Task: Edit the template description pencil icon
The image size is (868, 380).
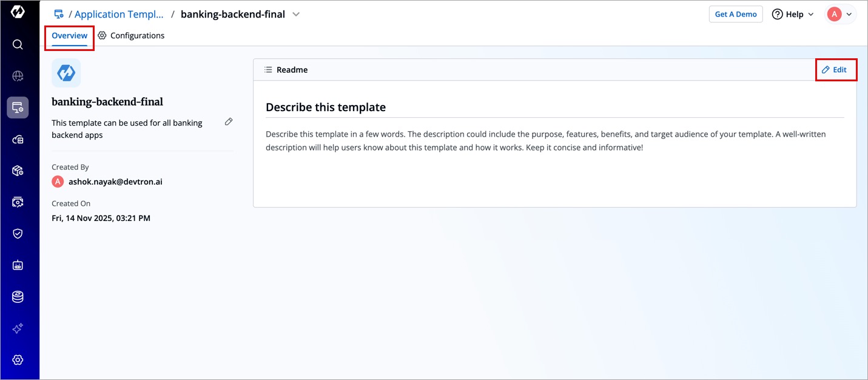Action: click(229, 122)
